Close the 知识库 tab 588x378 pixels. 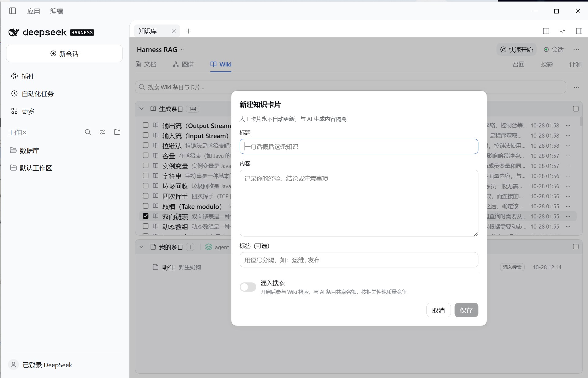tap(174, 31)
